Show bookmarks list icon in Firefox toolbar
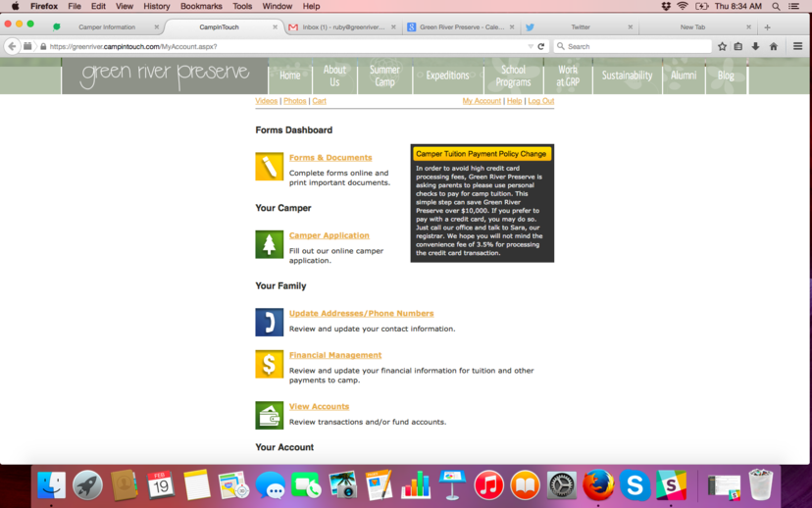 coord(738,47)
